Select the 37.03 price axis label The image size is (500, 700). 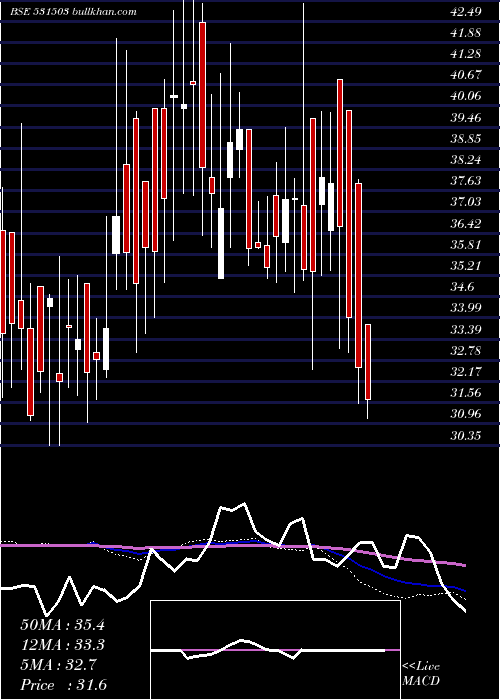(x=466, y=203)
